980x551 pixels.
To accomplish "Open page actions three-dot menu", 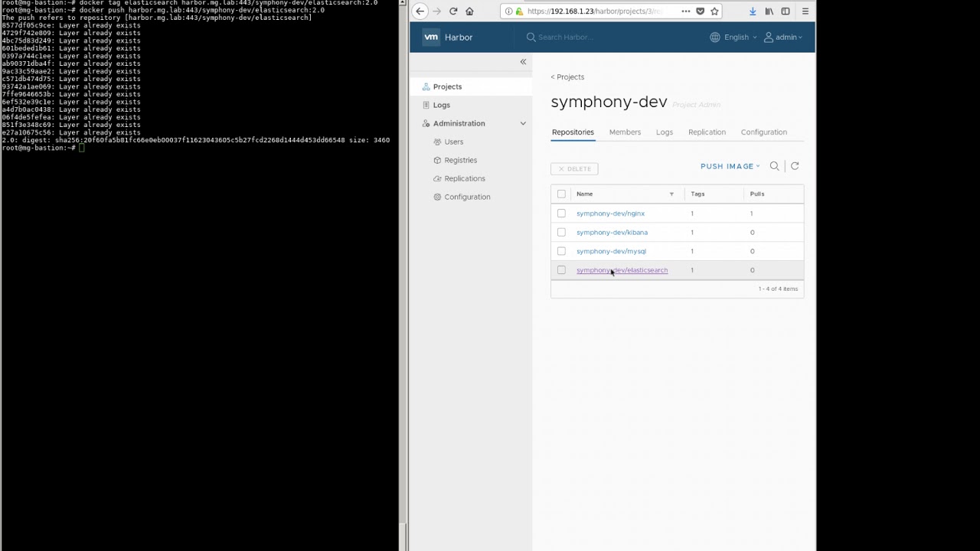I will (685, 11).
